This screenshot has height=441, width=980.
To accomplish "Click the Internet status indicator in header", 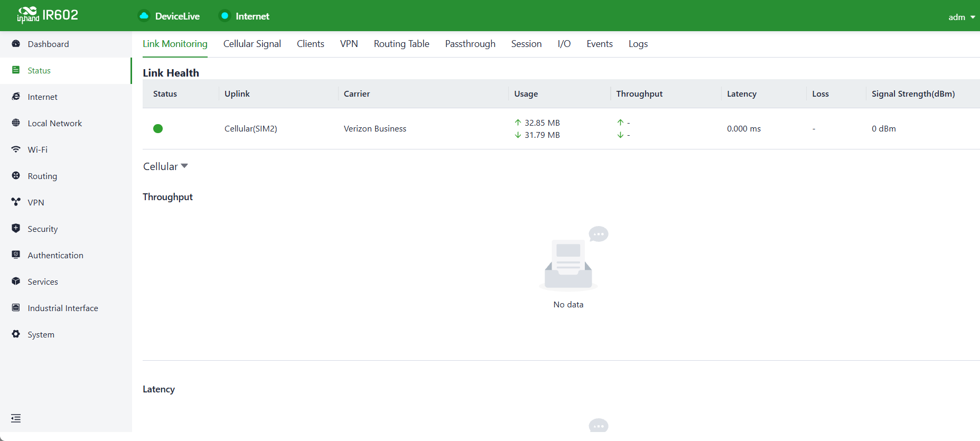I will pyautogui.click(x=244, y=16).
